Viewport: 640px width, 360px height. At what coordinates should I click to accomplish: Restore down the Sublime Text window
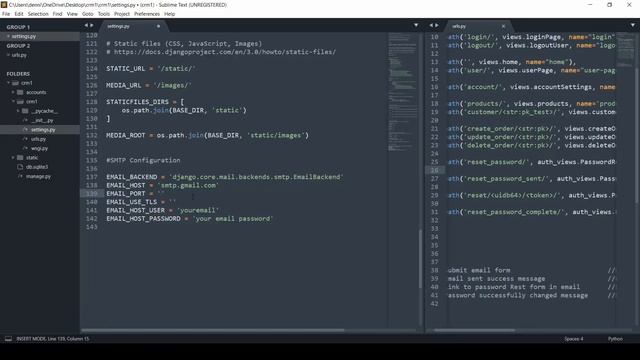coord(609,4)
